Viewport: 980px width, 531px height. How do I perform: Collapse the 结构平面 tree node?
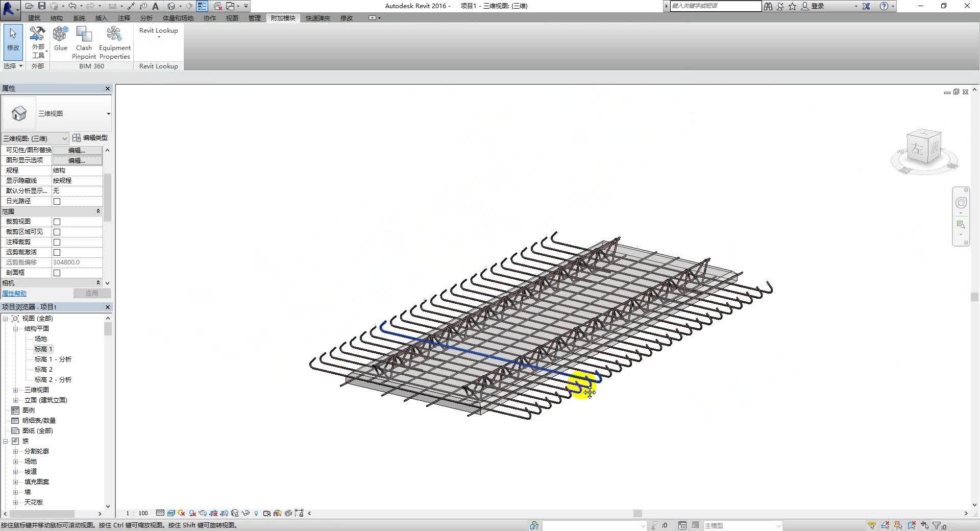[x=15, y=329]
